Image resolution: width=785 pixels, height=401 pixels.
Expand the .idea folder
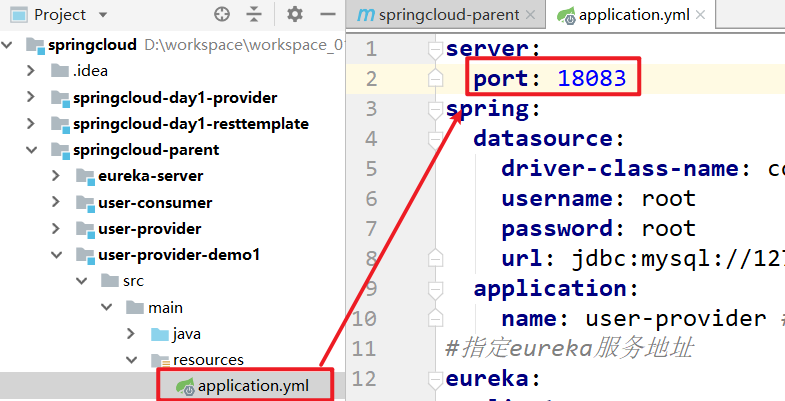pyautogui.click(x=34, y=71)
